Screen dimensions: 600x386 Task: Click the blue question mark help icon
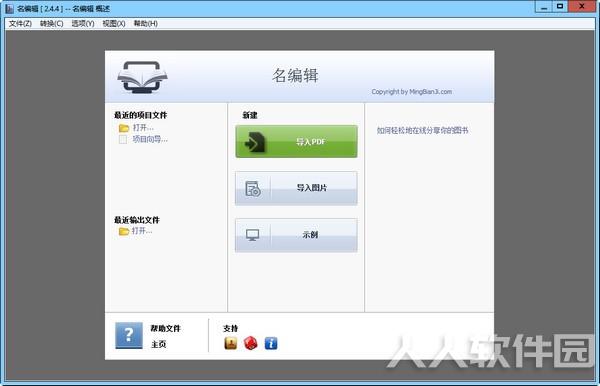(129, 335)
